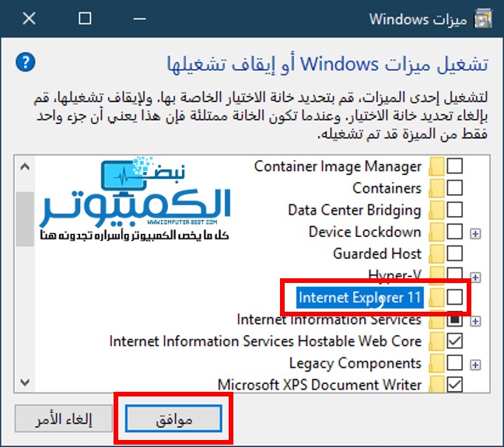Expand the Legacy Components node

click(x=475, y=364)
